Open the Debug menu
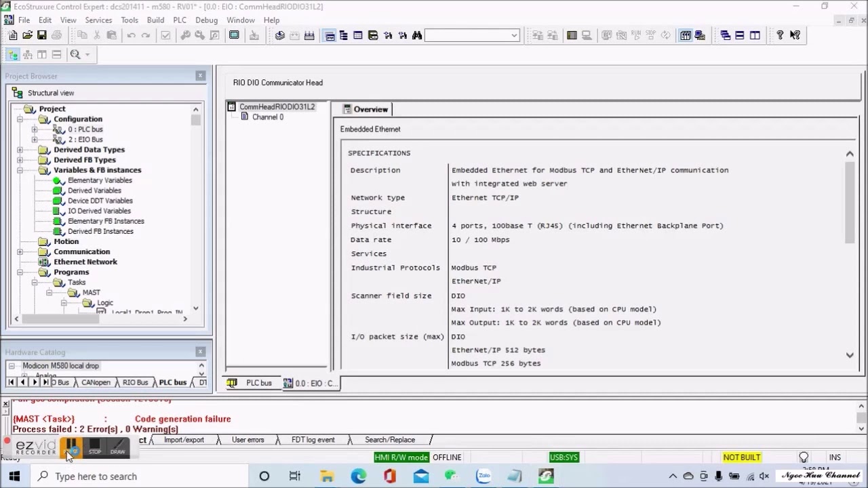The width and height of the screenshot is (868, 488). 206,20
